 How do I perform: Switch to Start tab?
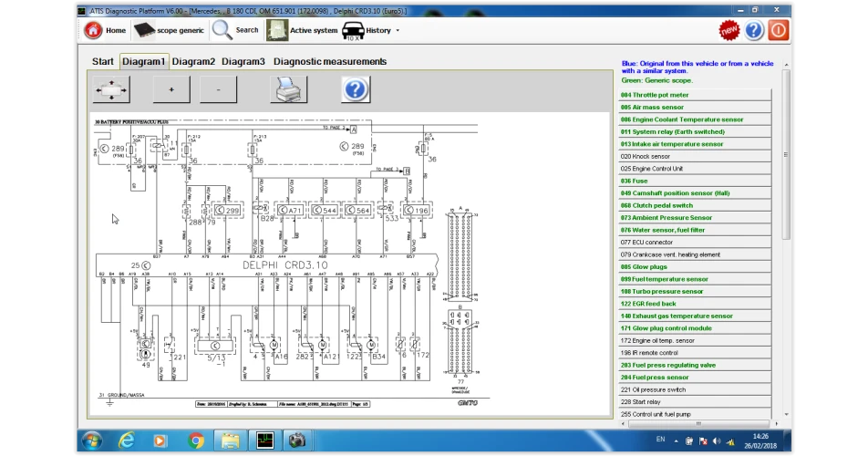[x=102, y=61]
